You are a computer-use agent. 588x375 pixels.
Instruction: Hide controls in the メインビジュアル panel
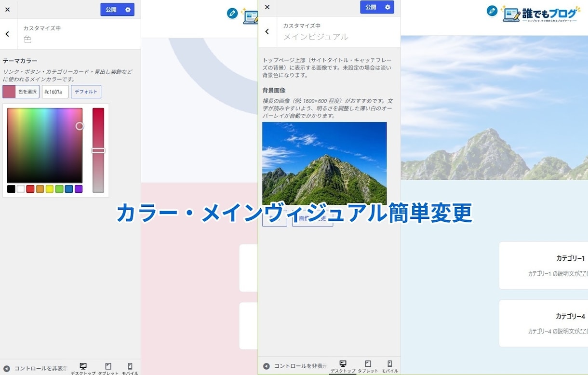click(294, 366)
